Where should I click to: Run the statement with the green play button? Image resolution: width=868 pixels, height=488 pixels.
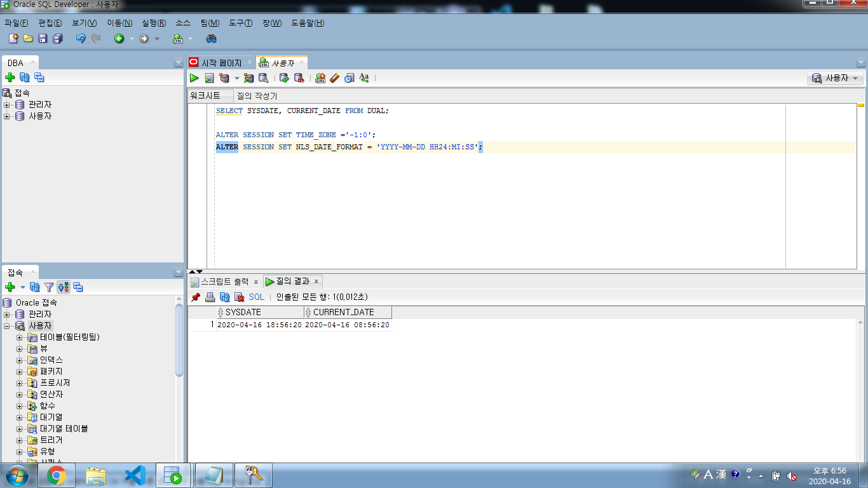194,78
